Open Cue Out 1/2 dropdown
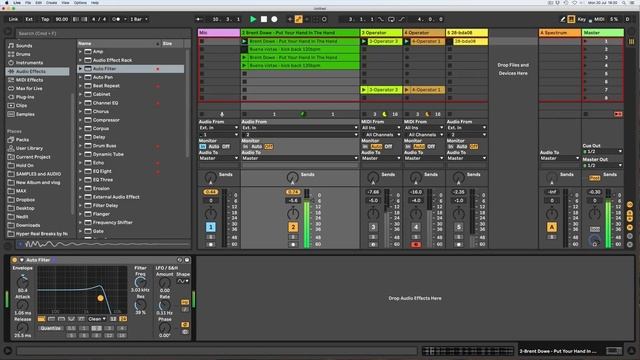The height and width of the screenshot is (360, 640). coord(602,151)
